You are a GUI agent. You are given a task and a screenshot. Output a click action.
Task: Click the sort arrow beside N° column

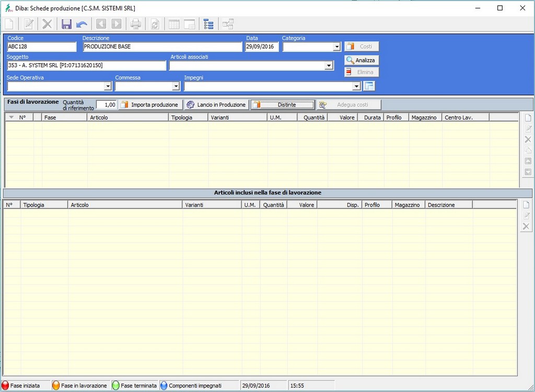pos(11,117)
